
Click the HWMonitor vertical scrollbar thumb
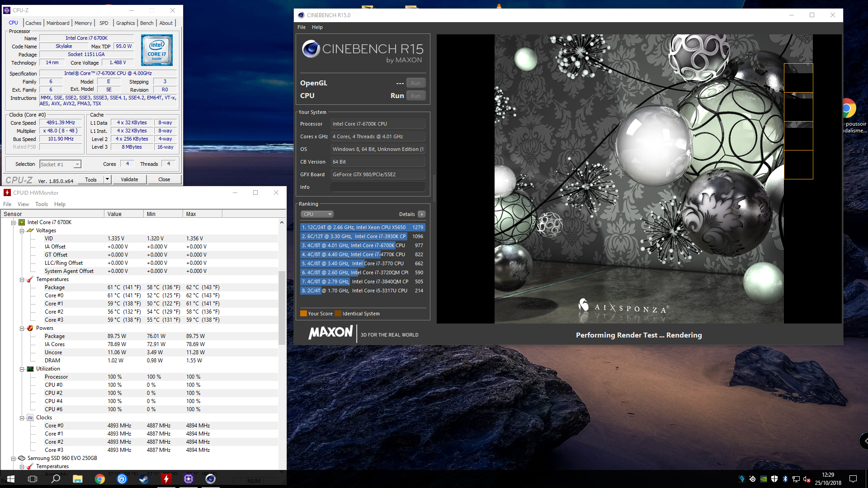pos(282,307)
